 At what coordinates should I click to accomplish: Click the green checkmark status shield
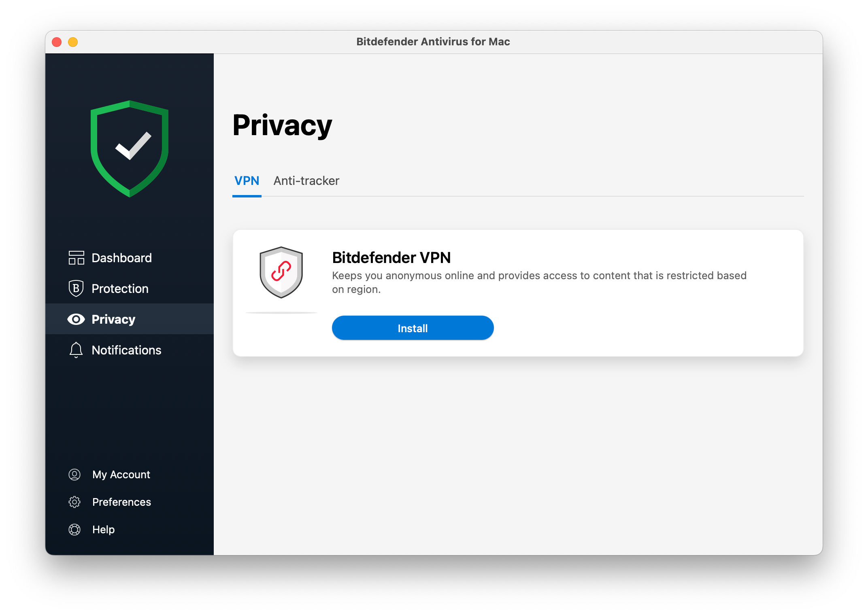(x=130, y=148)
